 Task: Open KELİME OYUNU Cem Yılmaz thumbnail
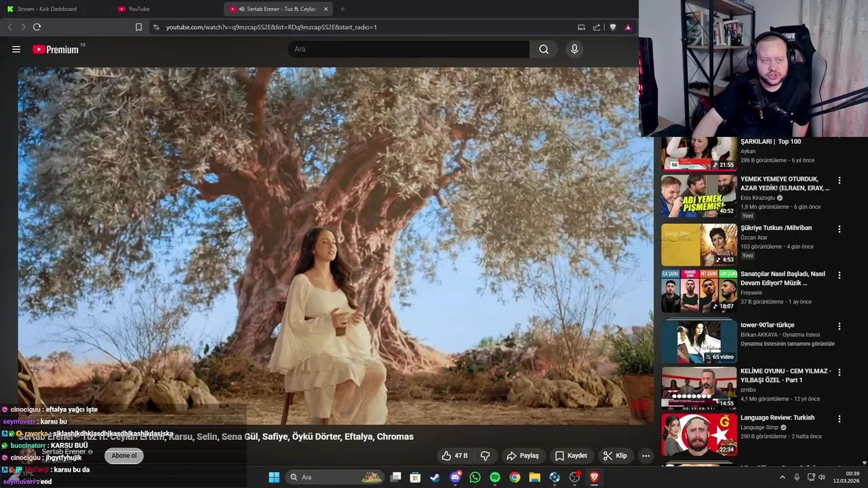coord(699,388)
